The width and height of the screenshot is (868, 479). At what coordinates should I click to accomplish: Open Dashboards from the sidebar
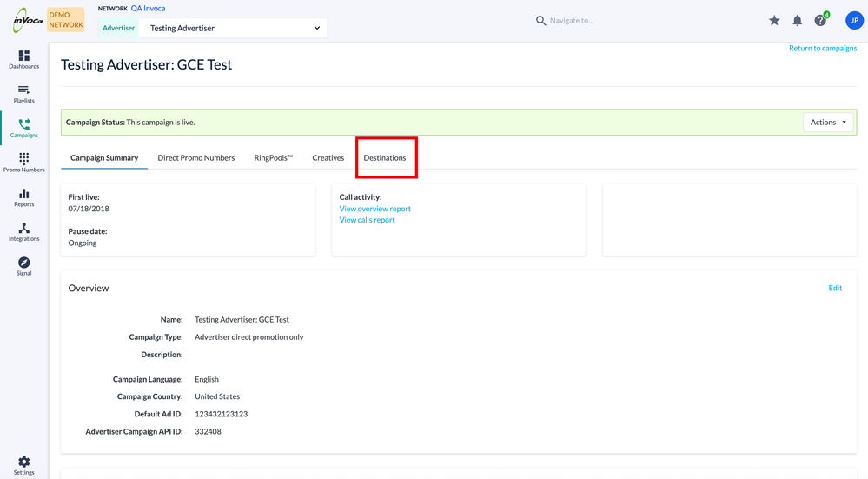[x=23, y=59]
